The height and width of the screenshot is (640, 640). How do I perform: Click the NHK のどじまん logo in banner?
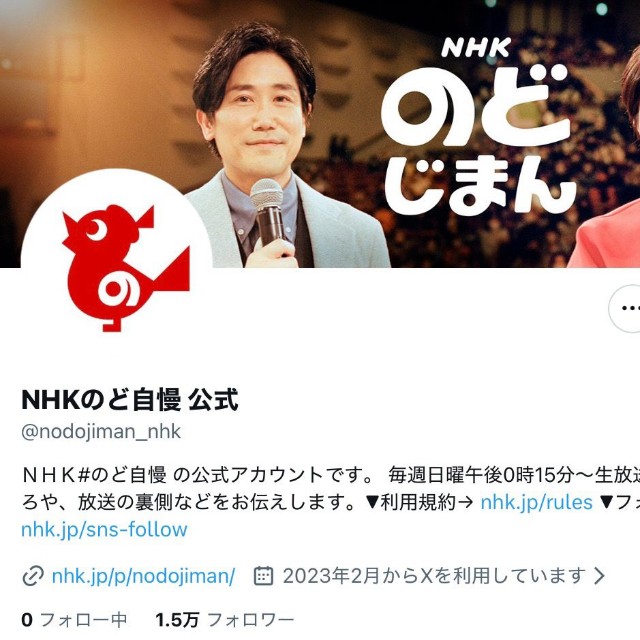point(480,124)
